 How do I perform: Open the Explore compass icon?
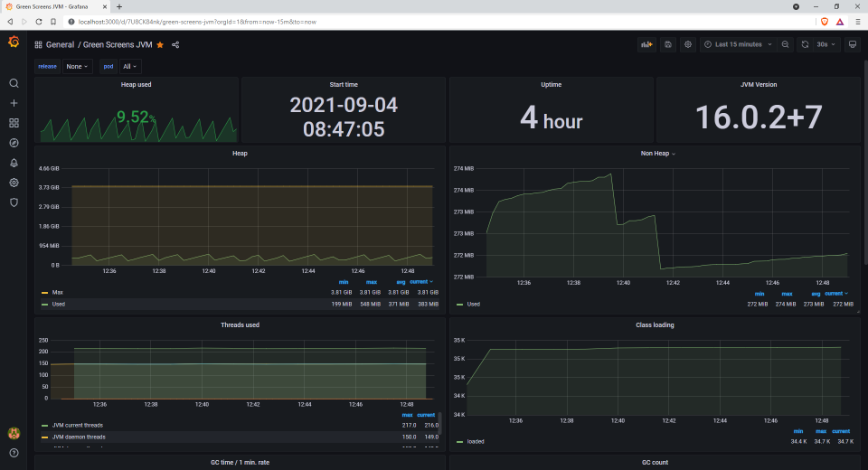(14, 143)
